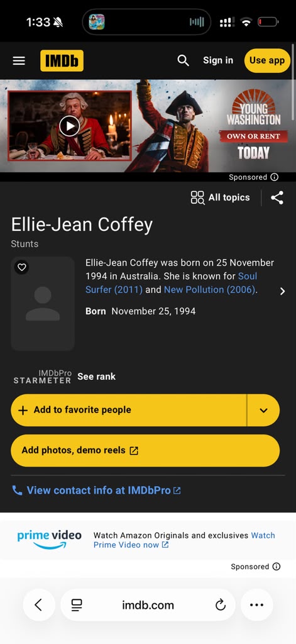This screenshot has width=296, height=644.
Task: Open the IMDb hamburger menu
Action: pos(19,61)
